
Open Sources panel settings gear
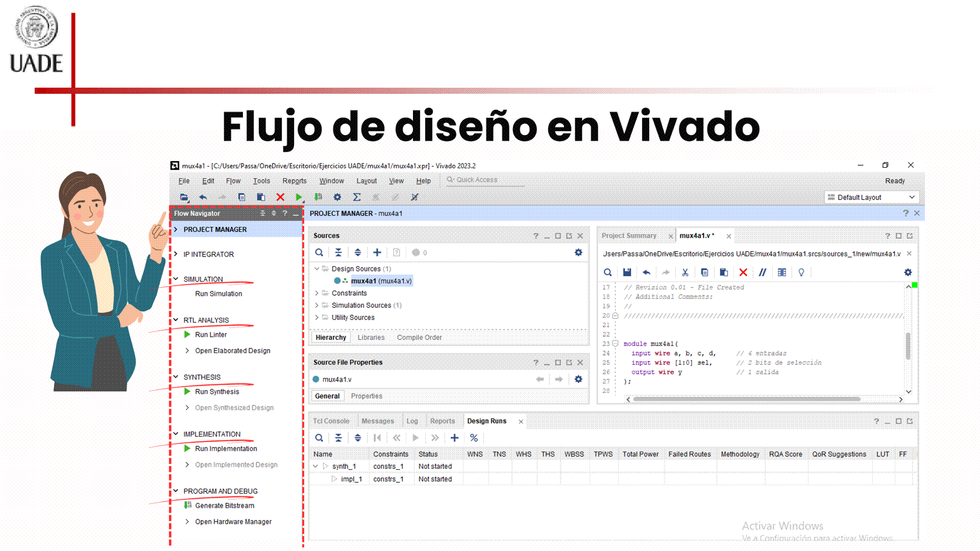578,253
